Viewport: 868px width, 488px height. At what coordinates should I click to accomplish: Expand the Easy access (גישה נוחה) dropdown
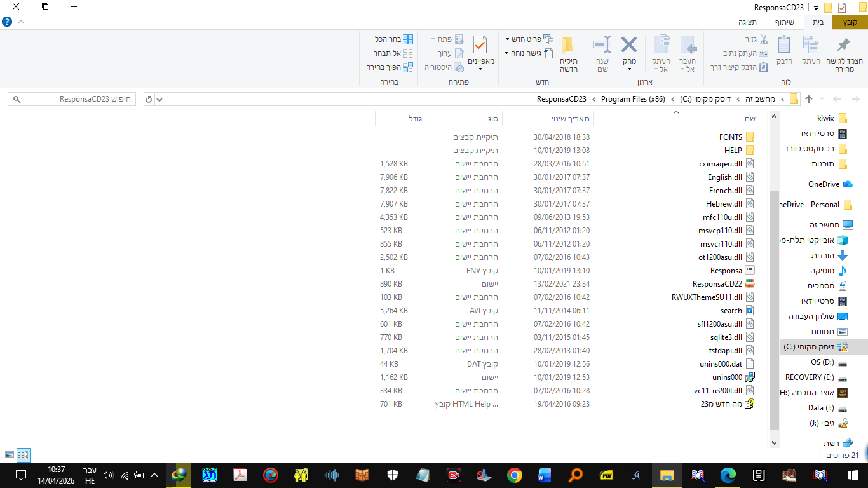(x=529, y=53)
